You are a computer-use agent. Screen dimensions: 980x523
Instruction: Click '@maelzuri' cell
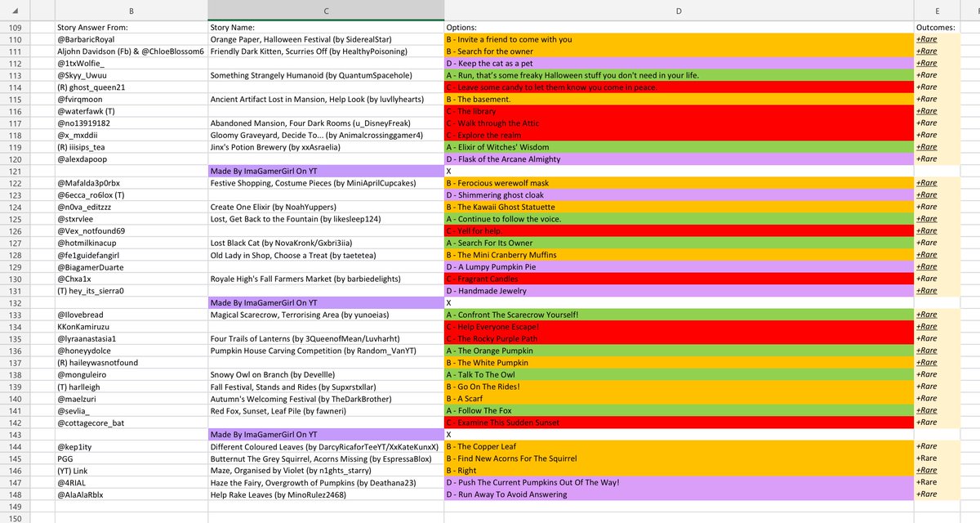pos(131,398)
